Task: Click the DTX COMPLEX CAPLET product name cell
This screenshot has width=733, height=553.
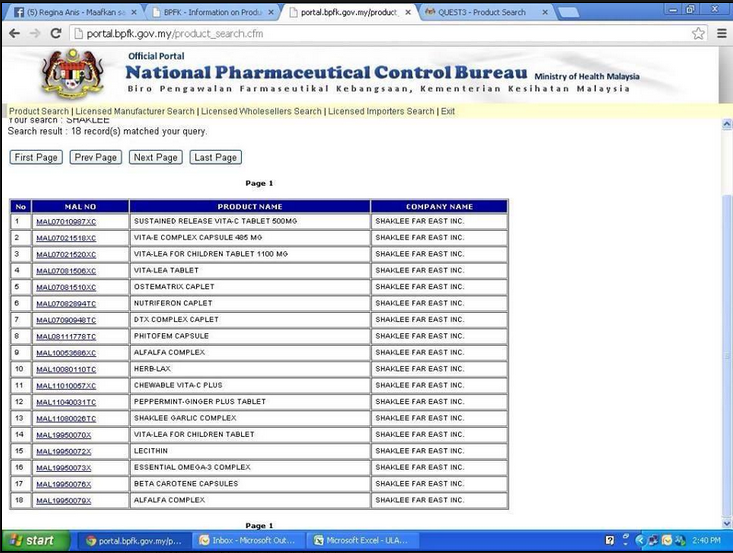Action: pos(250,320)
